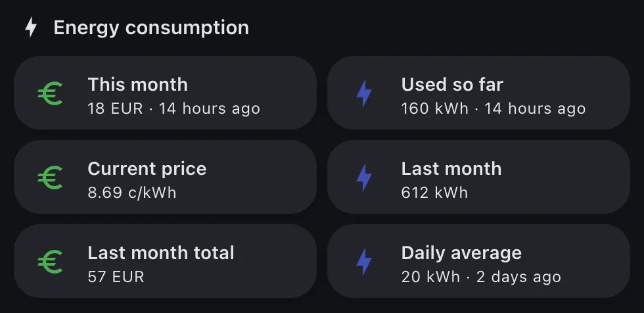Click the blue bolt icon on Used so far

(364, 93)
